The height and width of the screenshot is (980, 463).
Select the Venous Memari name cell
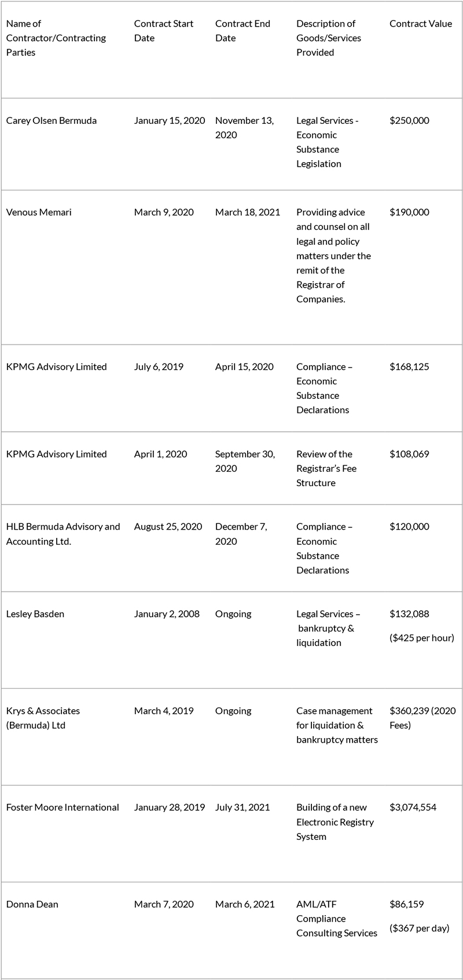click(x=39, y=212)
